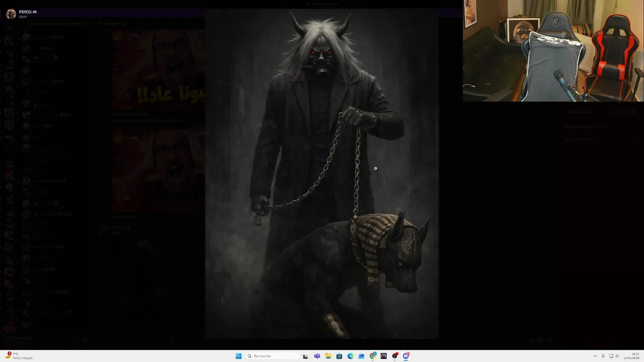Click the Rechercher taskbar search box
Screen dimensions: 644x362
272,356
